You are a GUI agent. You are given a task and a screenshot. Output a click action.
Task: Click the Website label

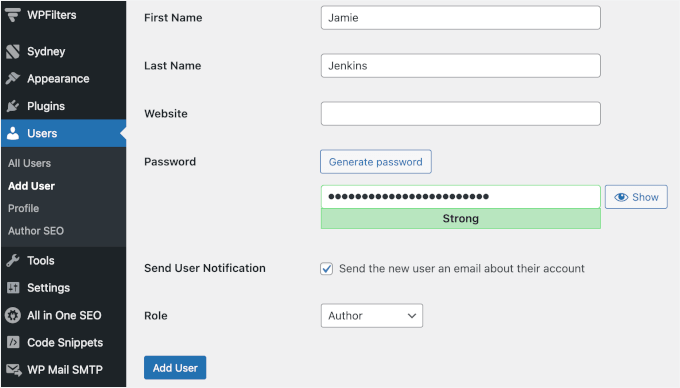point(166,114)
